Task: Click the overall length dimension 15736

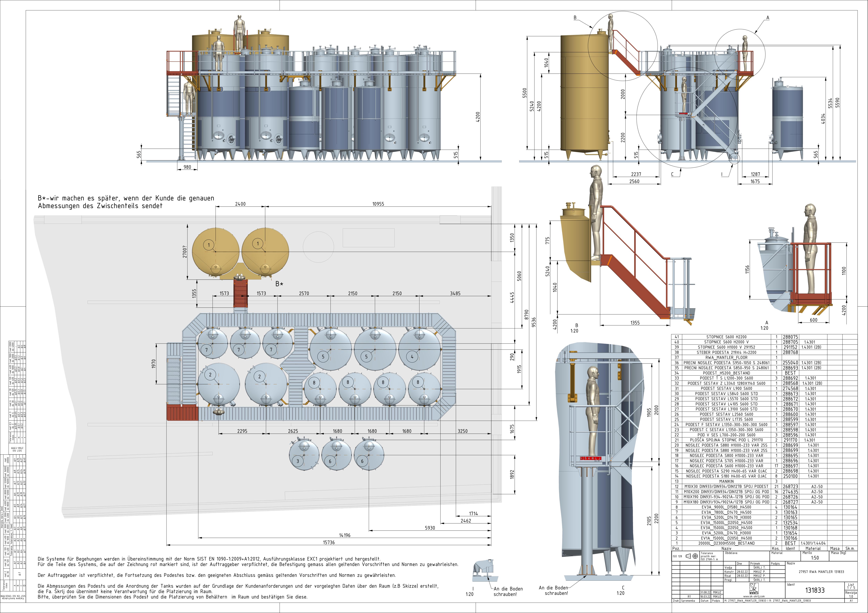Action: tap(329, 542)
